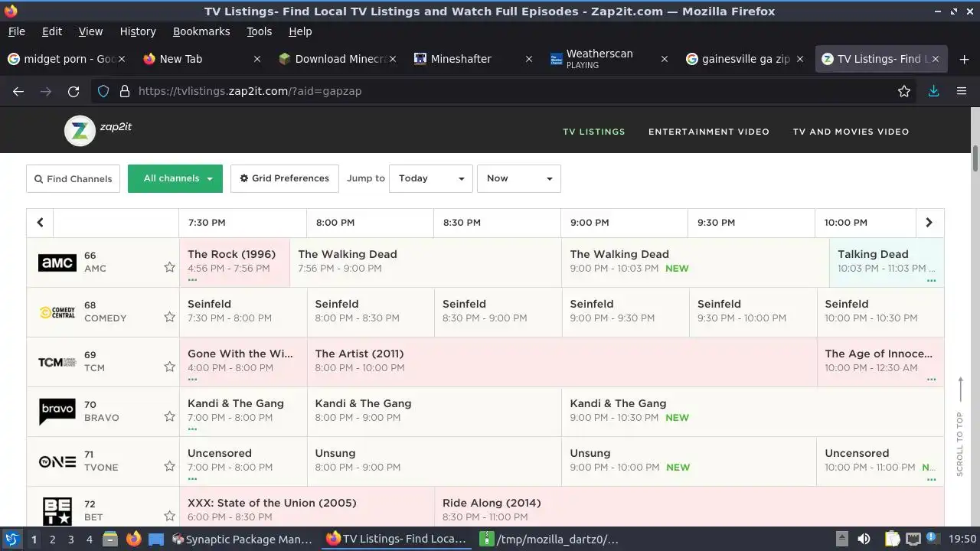
Task: Open Firefox from the taskbar launcher
Action: (133, 539)
